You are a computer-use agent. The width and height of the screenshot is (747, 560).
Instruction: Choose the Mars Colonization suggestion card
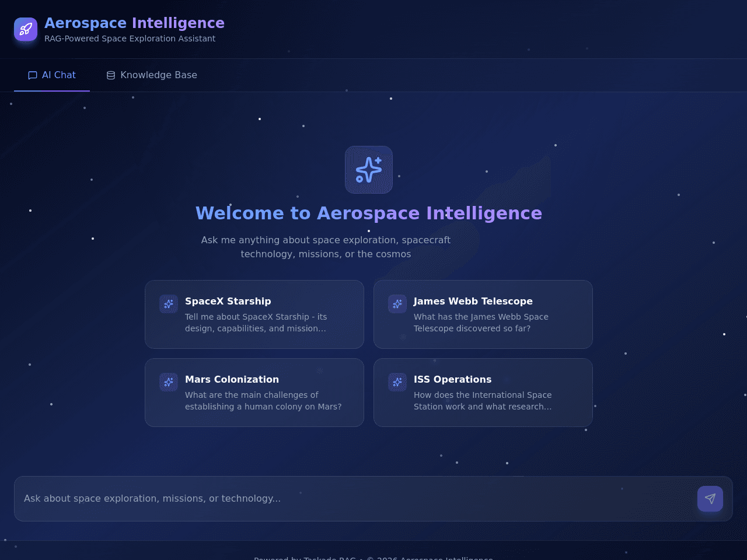click(x=254, y=393)
